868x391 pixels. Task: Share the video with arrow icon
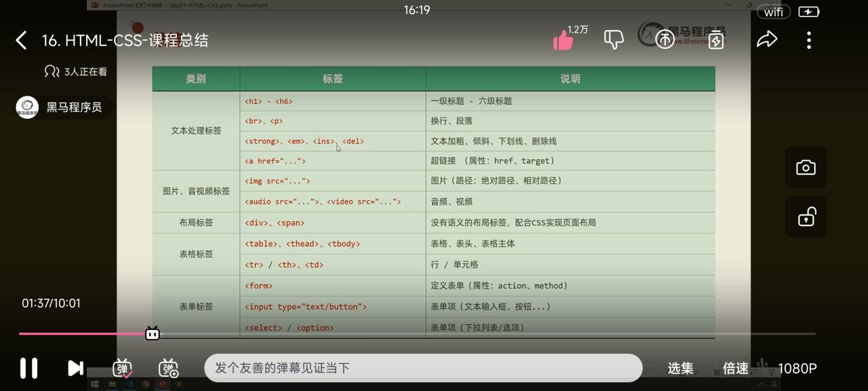click(x=767, y=40)
